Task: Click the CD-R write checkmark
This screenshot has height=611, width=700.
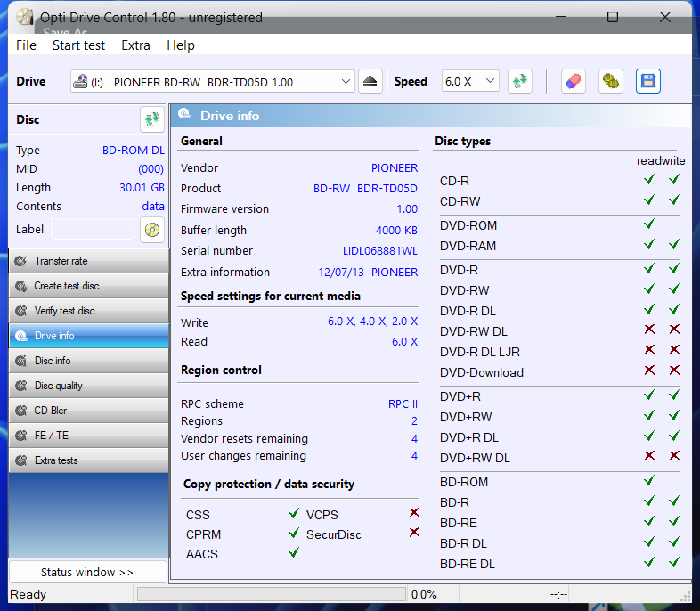Action: [x=674, y=180]
